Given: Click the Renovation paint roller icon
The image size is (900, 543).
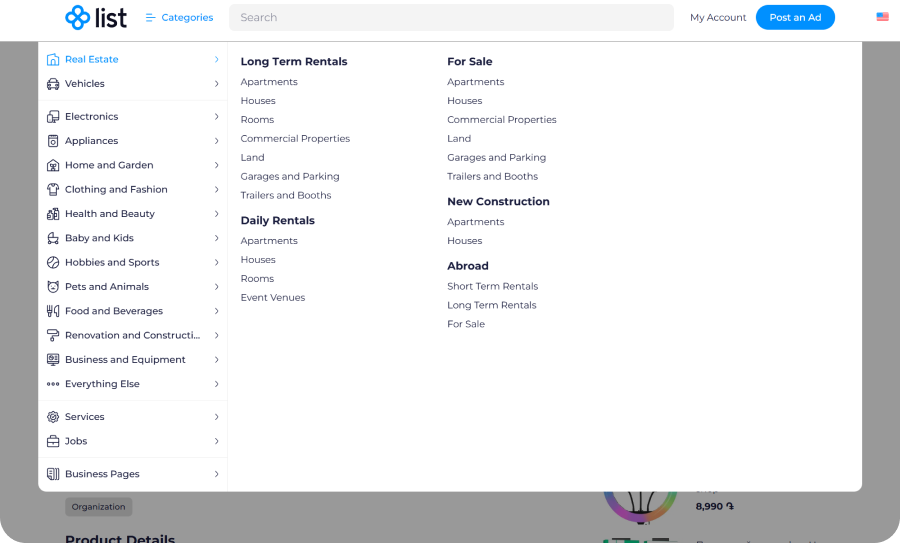Looking at the screenshot, I should point(53,335).
